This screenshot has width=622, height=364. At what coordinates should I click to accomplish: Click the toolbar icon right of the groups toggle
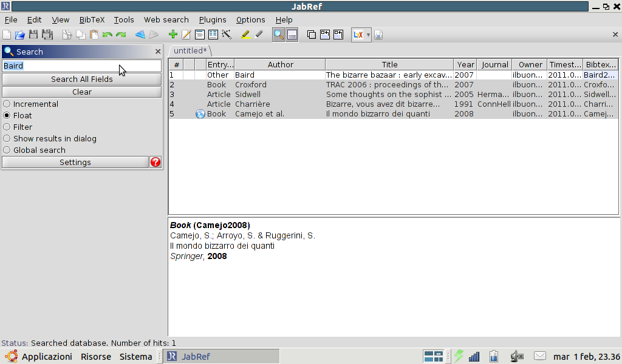(325, 35)
